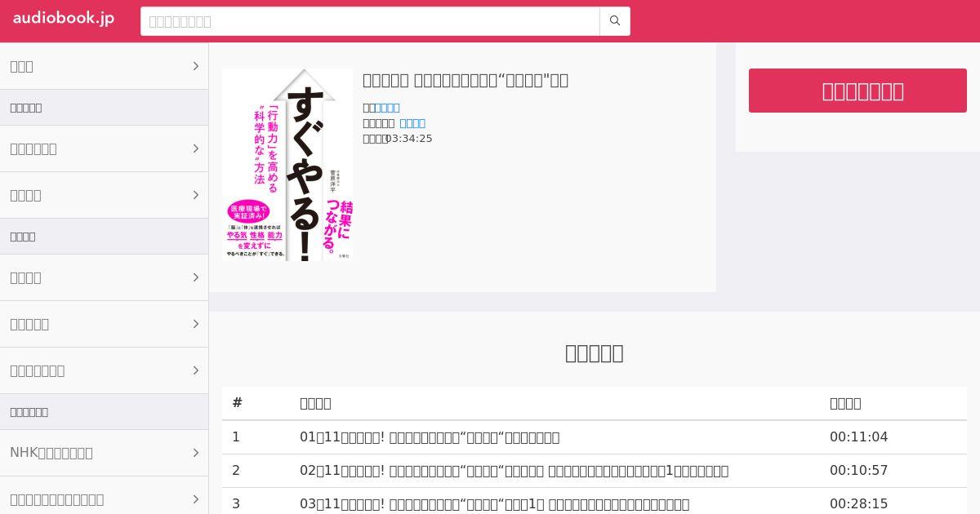980x514 pixels.
Task: Select chapter row 2 with duration 00:10:57
Action: tap(595, 471)
